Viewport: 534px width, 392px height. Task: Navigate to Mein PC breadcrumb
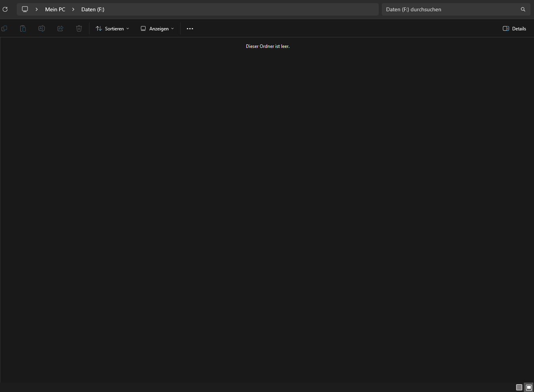pos(55,9)
